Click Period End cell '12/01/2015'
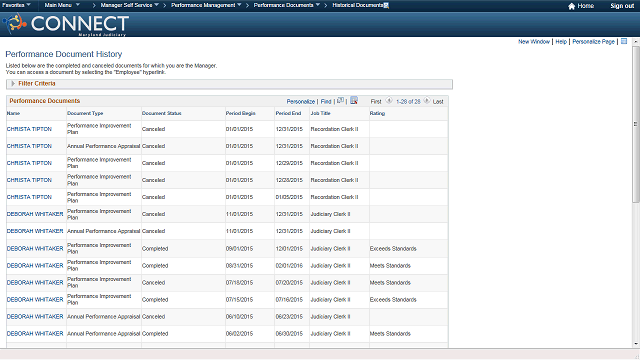This screenshot has width=640, height=360. pyautogui.click(x=289, y=249)
